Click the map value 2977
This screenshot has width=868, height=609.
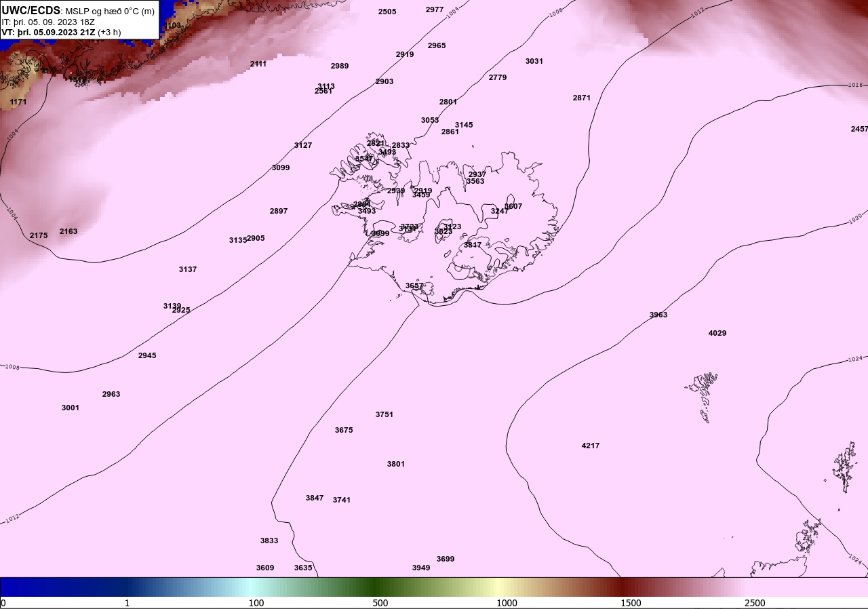(435, 9)
